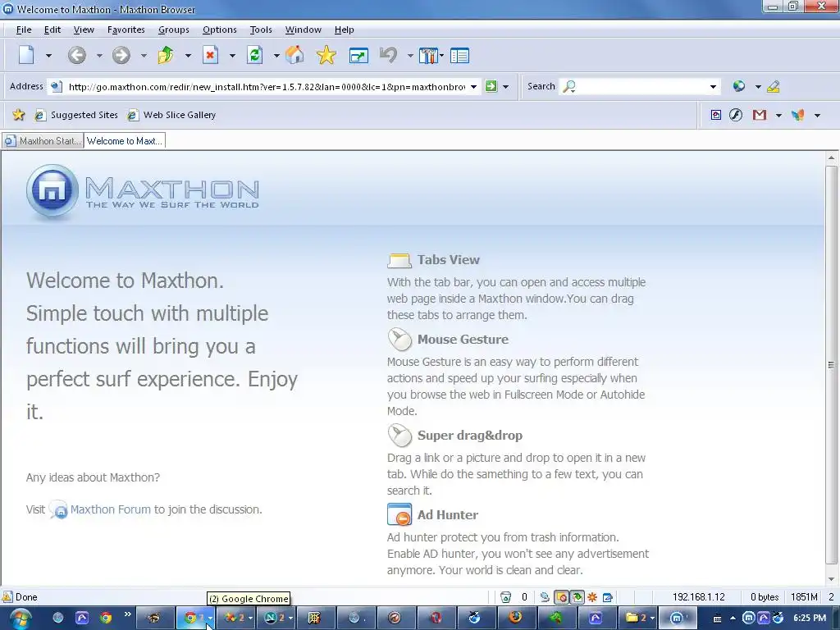The height and width of the screenshot is (630, 840).
Task: Switch to the Maxthon Start tab
Action: click(43, 141)
